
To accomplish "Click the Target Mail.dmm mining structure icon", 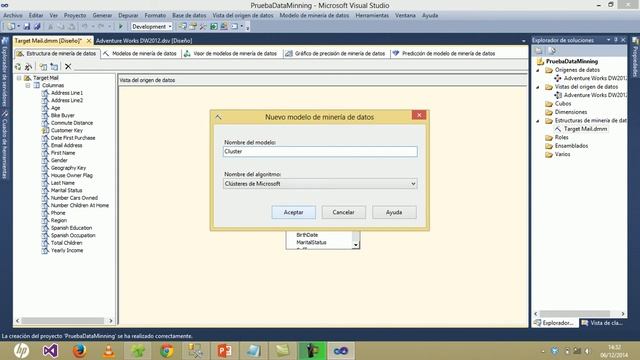I will (x=558, y=129).
